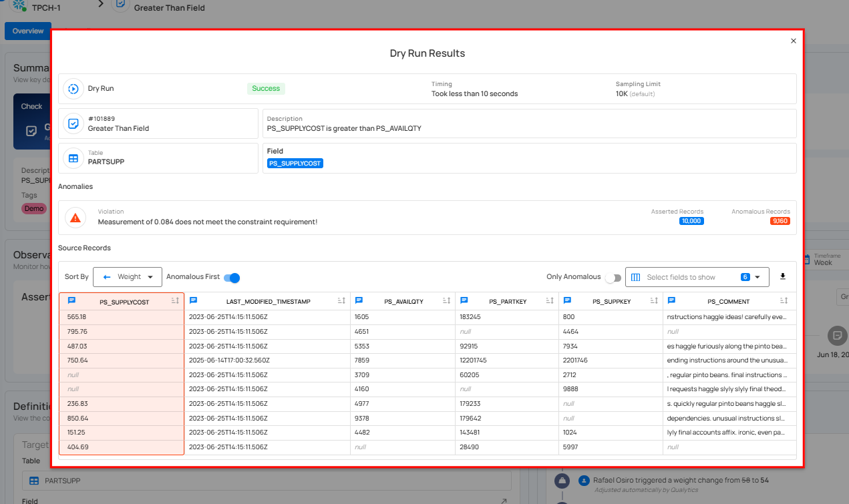The height and width of the screenshot is (504, 849).
Task: Click sort icon on PS_PARTKEY column header
Action: (552, 301)
